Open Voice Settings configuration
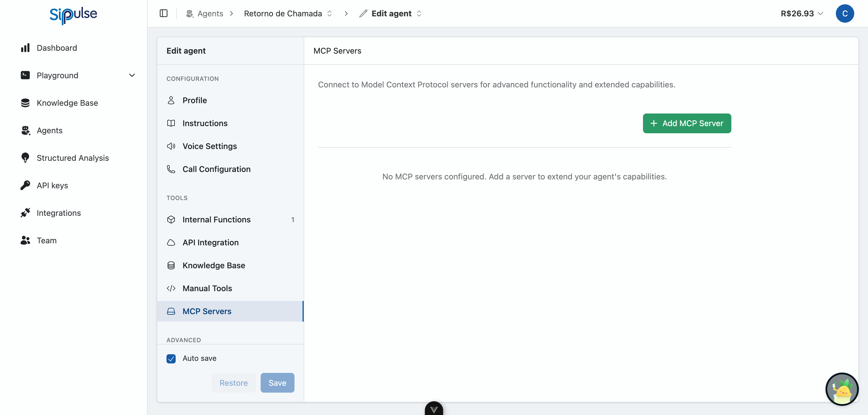The image size is (868, 415). [209, 146]
